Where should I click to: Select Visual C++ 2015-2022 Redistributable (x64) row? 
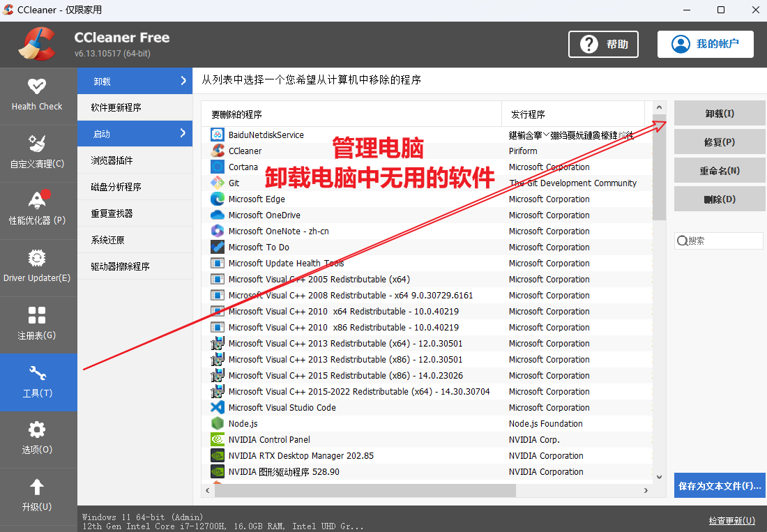pos(427,391)
